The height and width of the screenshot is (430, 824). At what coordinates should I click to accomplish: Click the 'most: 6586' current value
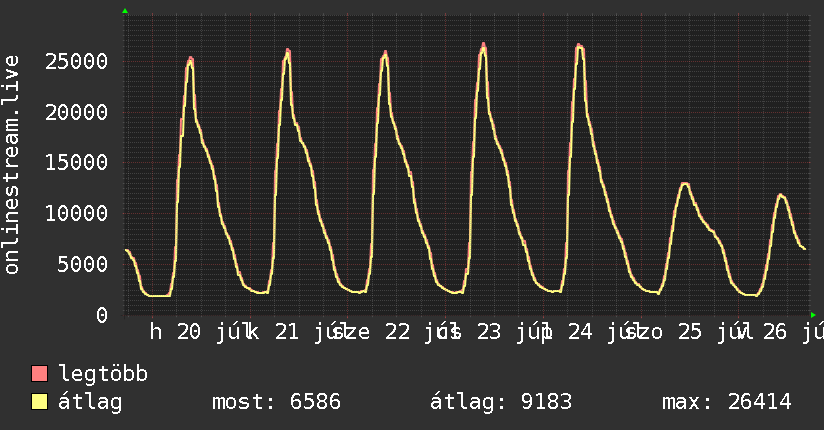pos(276,402)
